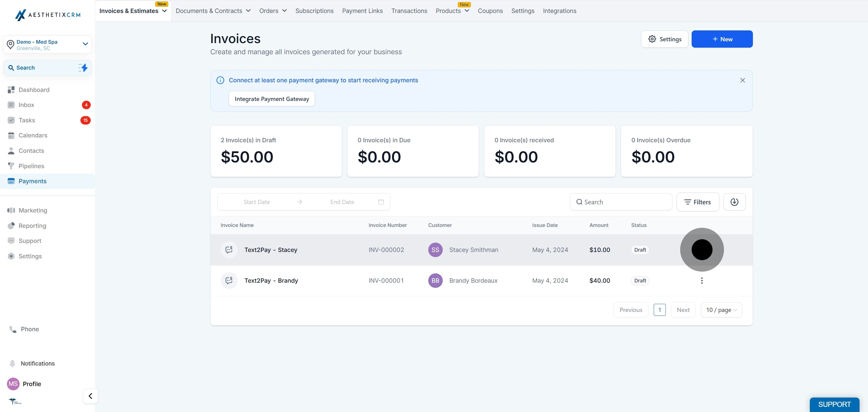The image size is (868, 412).
Task: Open three-dot menu for Text2Pay - Brandy
Action: (702, 281)
